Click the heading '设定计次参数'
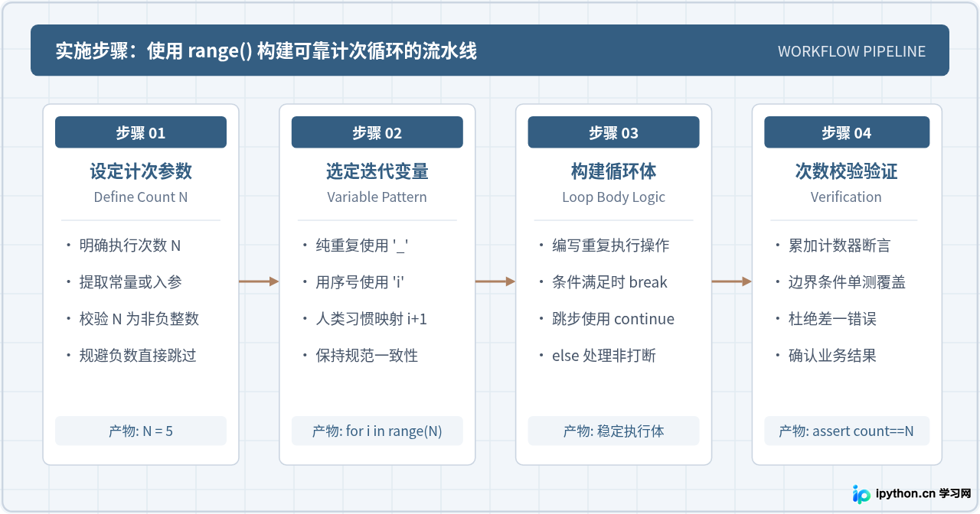Image resolution: width=980 pixels, height=514 pixels. coord(141,171)
